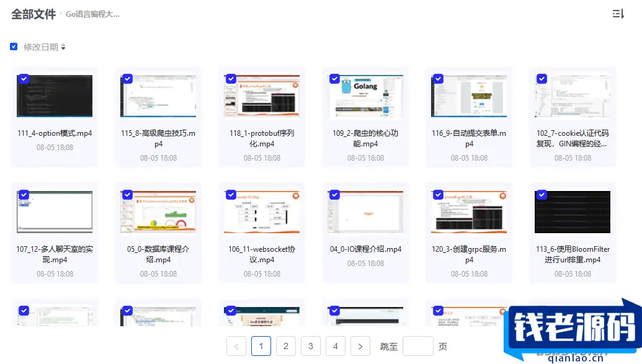
Task: Click file name 102_7-cookie认证代码复现
Action: pos(573,138)
